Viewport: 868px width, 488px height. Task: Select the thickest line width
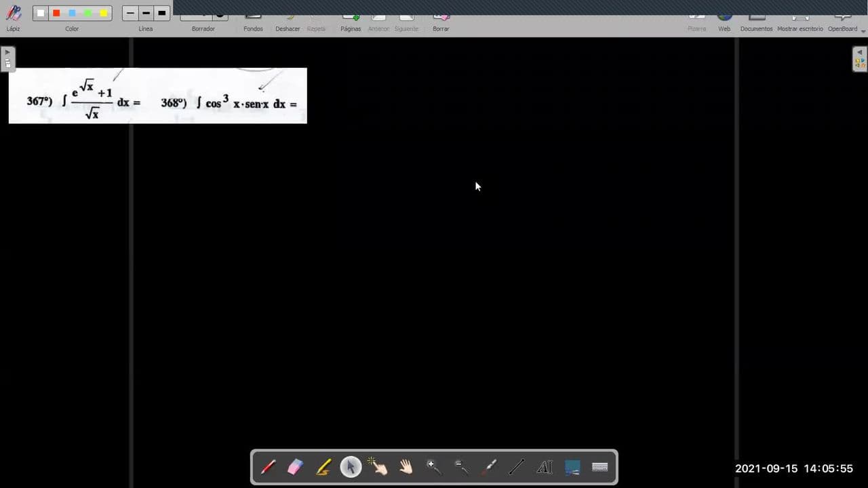click(161, 13)
